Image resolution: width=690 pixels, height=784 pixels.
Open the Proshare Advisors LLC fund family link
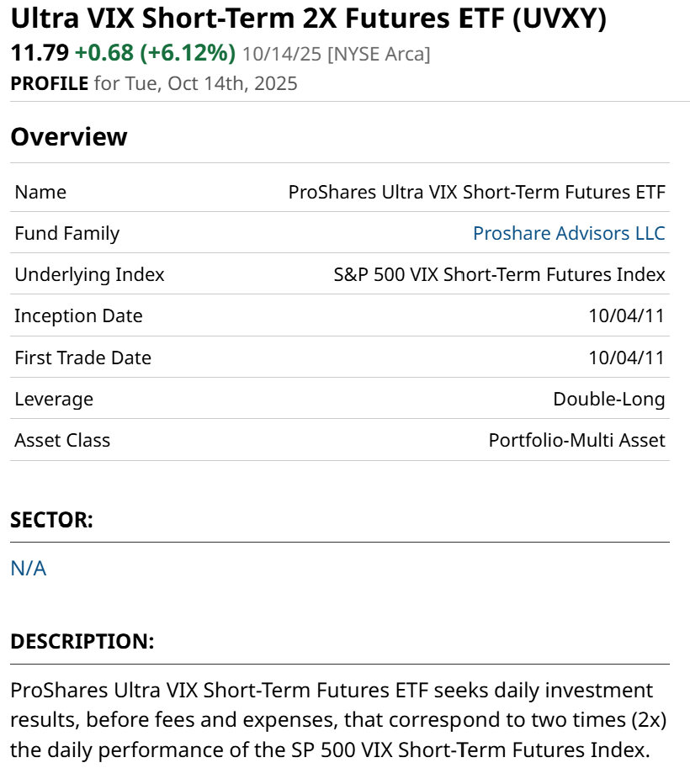569,233
